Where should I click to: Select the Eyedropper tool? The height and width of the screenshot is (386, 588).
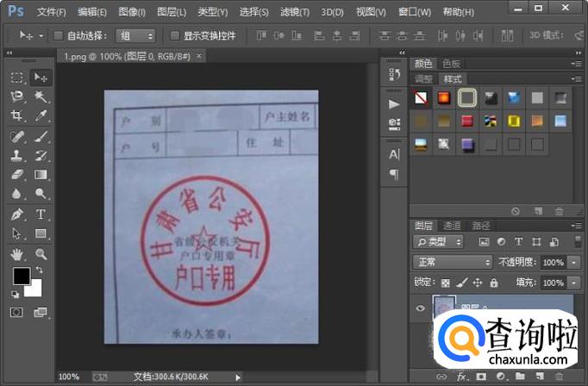tap(41, 115)
